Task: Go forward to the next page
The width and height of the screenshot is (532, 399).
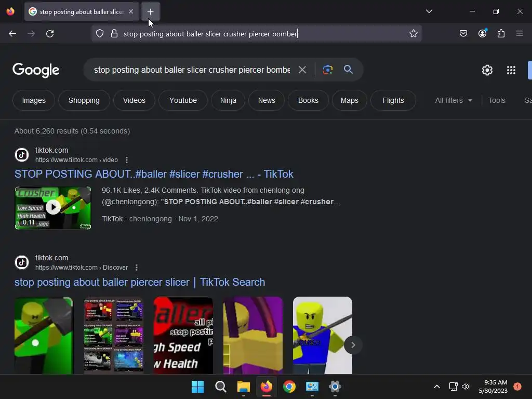Action: tap(31, 34)
